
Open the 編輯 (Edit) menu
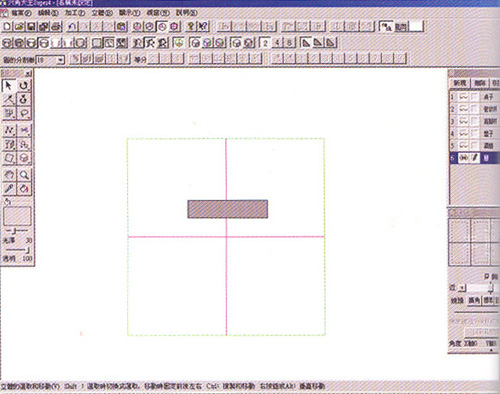[48, 13]
